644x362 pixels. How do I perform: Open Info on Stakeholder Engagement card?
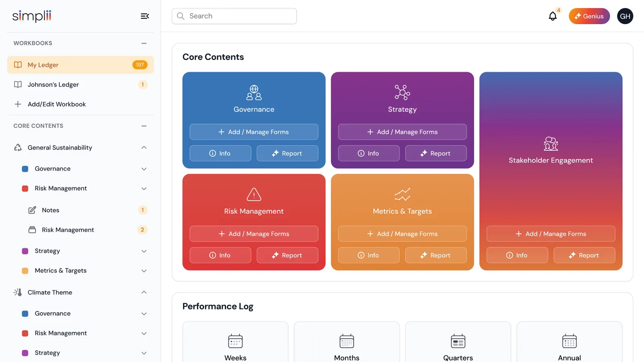[517, 255]
